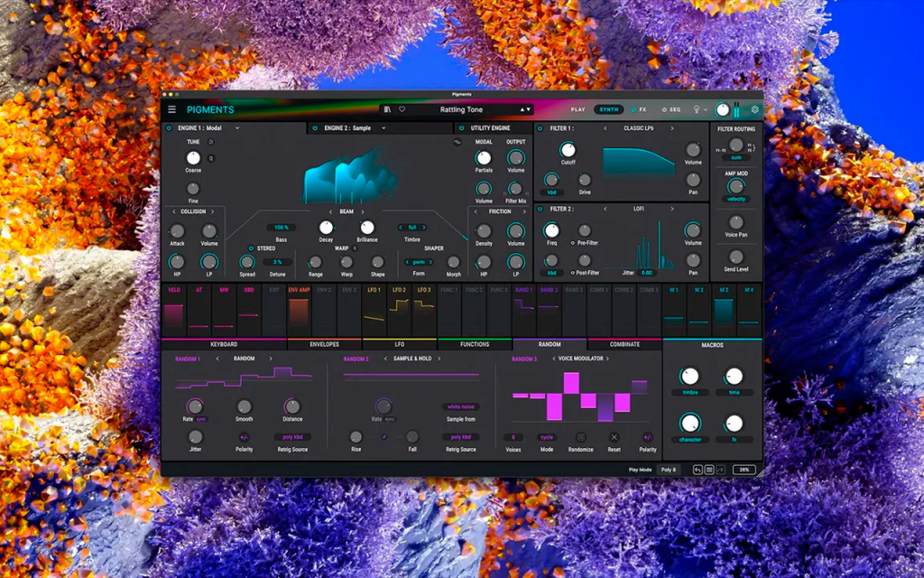Open the ENVELOPES modulation tab
Viewport: 924px width, 578px height.
[x=325, y=344]
